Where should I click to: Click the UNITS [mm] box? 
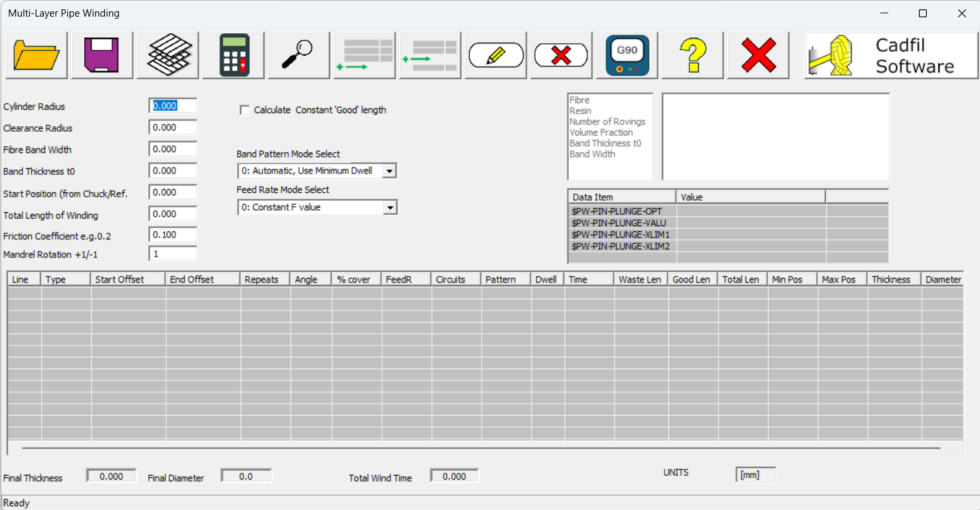(755, 475)
